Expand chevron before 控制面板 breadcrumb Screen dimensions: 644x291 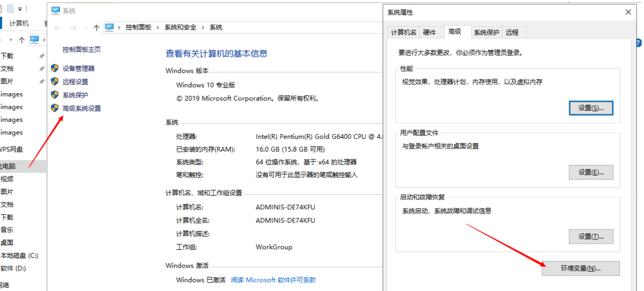[119, 28]
